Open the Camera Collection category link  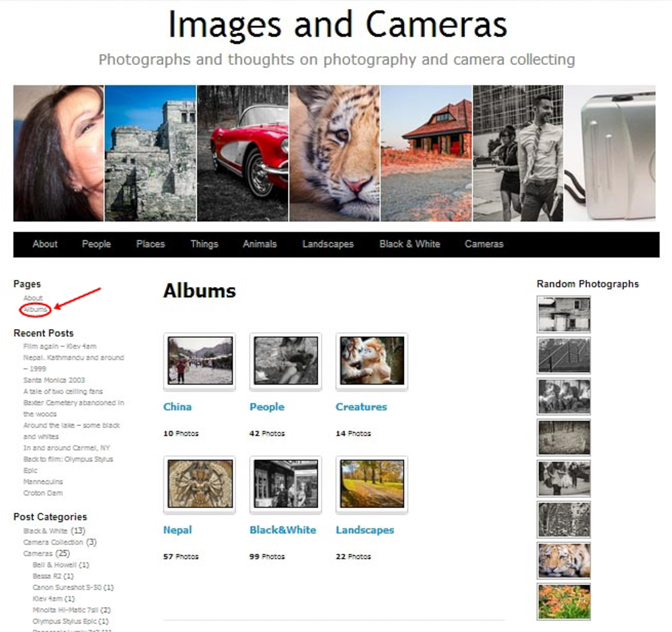click(53, 543)
